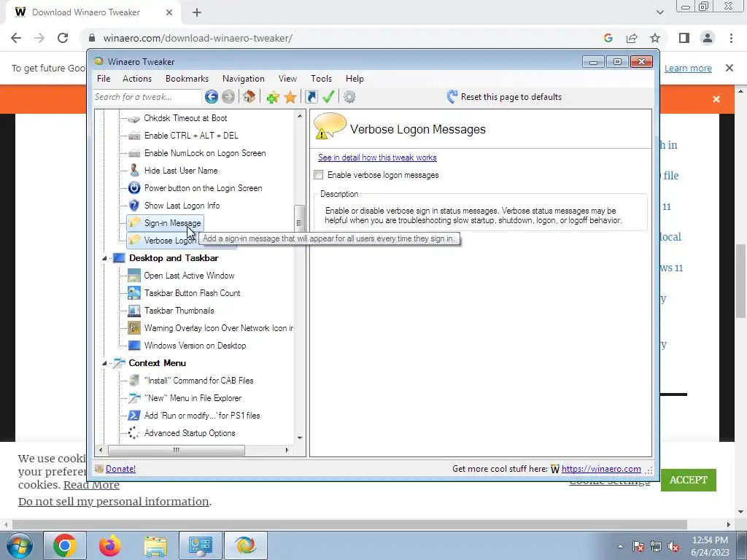Click the create shortcut icon in Tweaker toolbar
Viewport: 747px width, 560px height.
(x=311, y=97)
